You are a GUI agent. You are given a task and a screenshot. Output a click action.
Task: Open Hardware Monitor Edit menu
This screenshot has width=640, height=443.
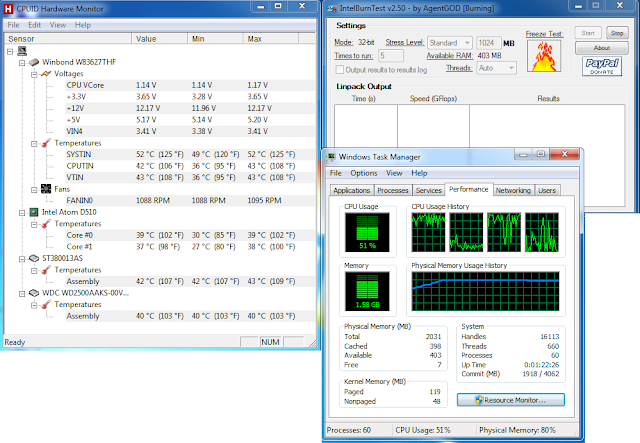[x=34, y=25]
